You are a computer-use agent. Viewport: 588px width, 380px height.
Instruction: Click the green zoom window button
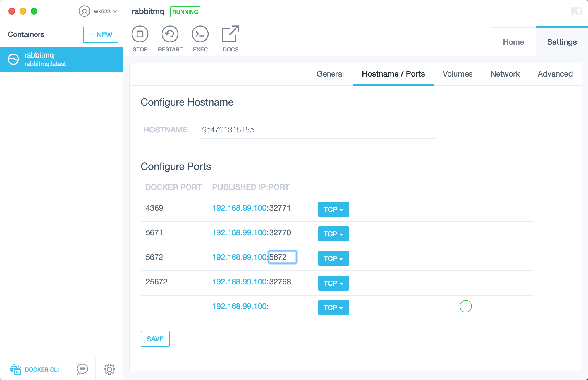pos(34,11)
